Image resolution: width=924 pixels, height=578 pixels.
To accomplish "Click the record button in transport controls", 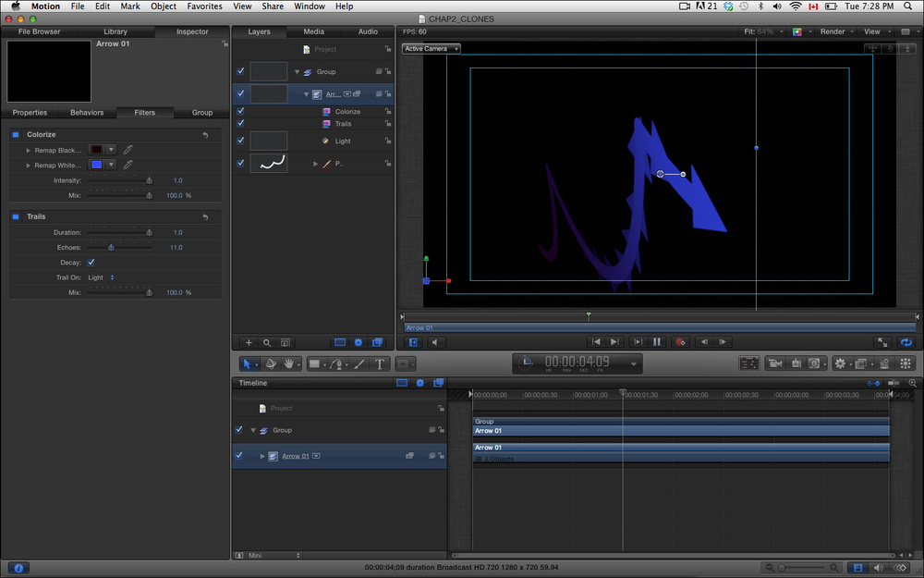I will (680, 342).
